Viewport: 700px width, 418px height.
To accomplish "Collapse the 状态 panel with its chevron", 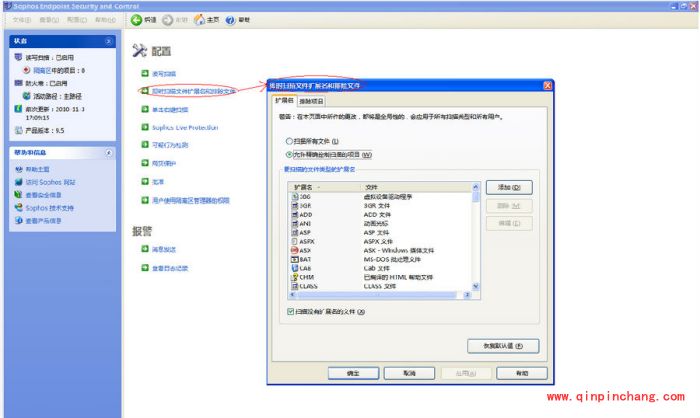I will point(108,41).
